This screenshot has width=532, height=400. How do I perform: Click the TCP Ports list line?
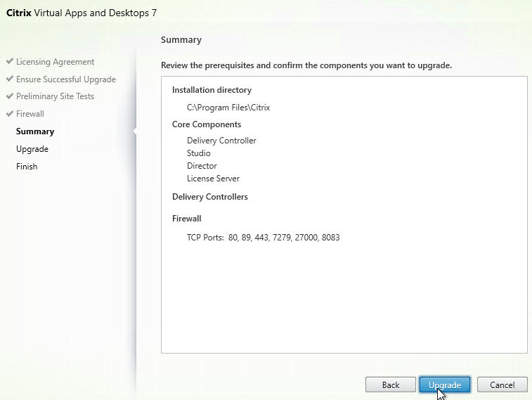[263, 238]
